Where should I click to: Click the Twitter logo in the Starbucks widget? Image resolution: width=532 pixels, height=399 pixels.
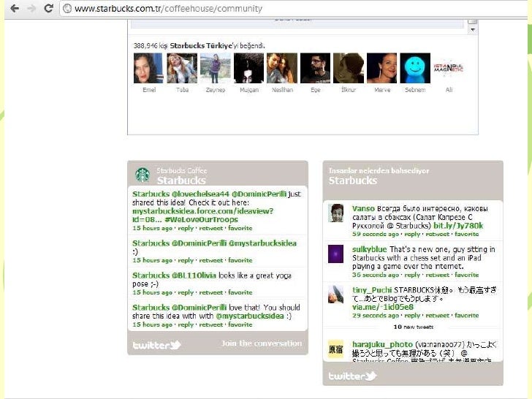click(x=156, y=345)
